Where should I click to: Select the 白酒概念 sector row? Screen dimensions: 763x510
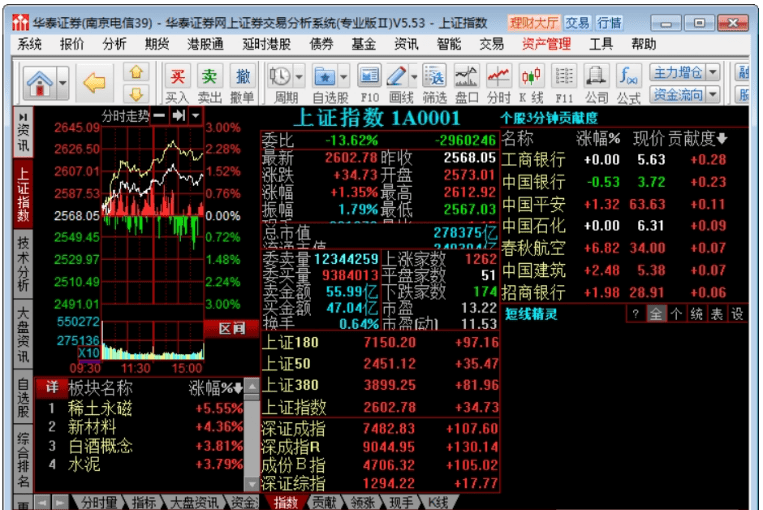140,446
